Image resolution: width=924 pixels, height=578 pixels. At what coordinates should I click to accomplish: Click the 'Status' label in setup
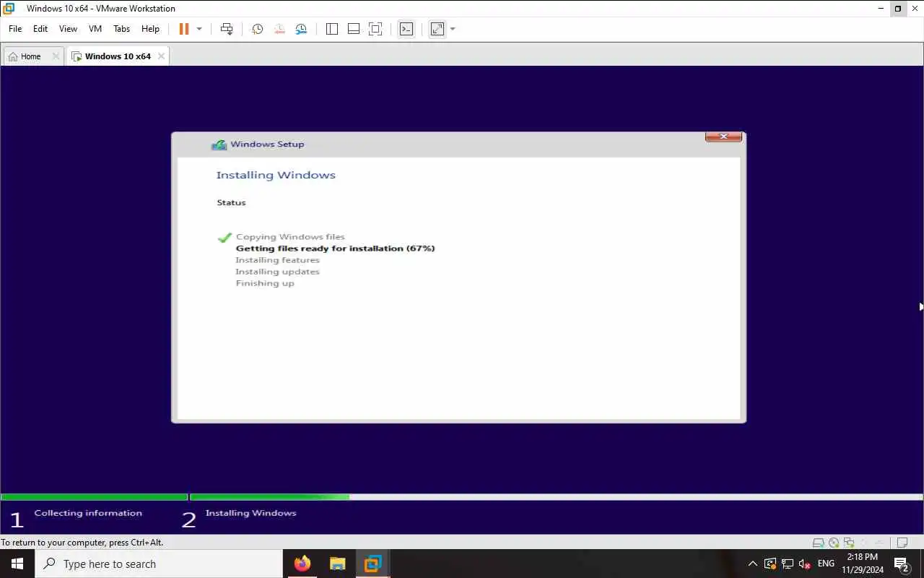point(231,202)
